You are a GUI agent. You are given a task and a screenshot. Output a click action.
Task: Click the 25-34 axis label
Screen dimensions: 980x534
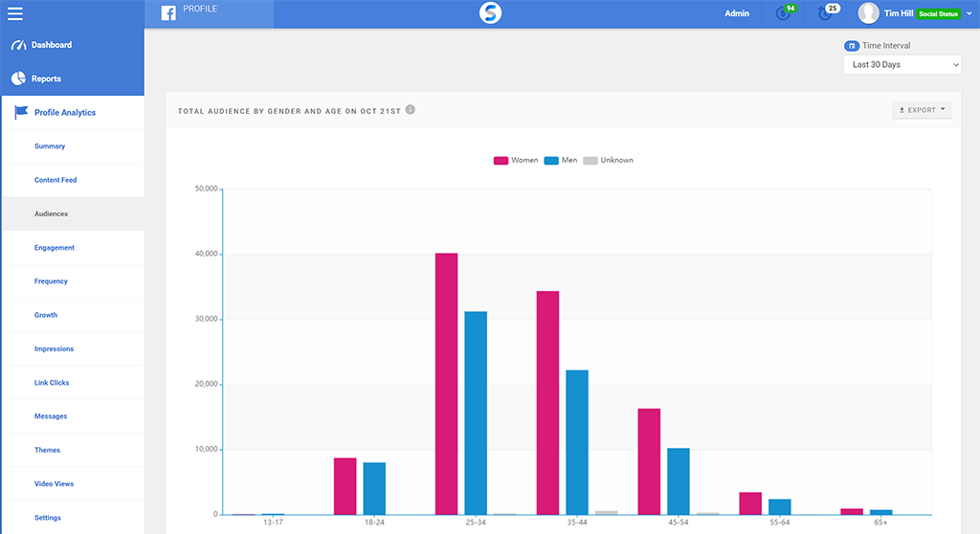click(476, 523)
